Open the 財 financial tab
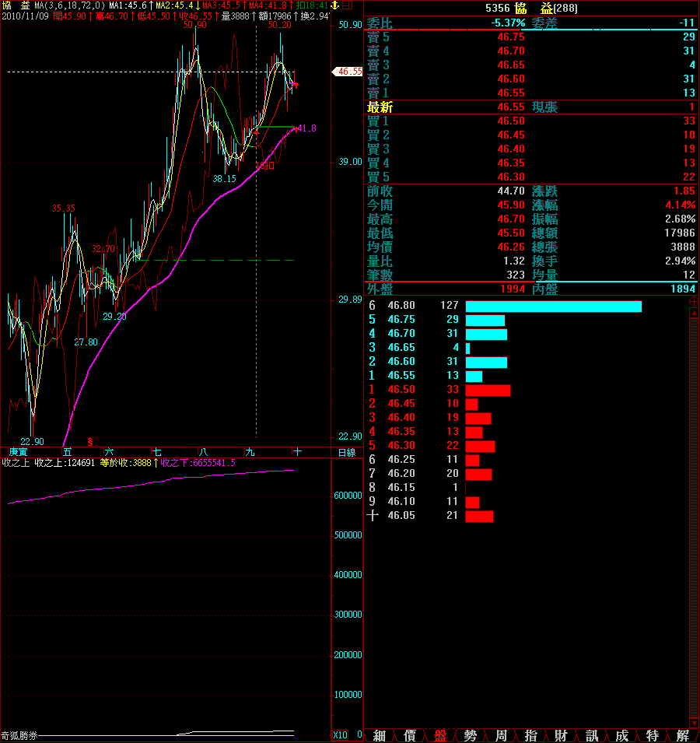 562,735
